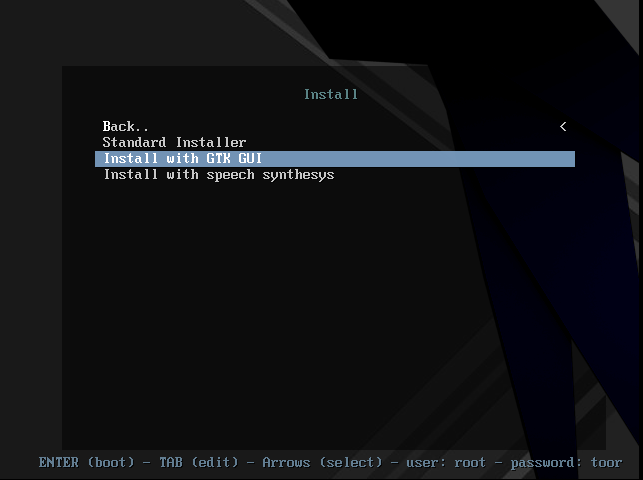
Task: Select the Back.. menu entry
Action: (335, 126)
